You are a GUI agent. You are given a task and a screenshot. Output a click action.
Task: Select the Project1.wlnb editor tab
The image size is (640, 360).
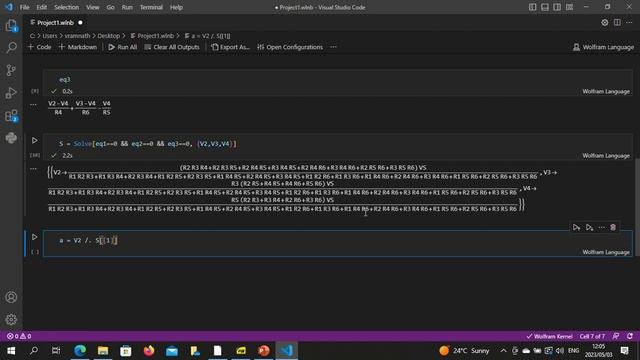click(56, 23)
